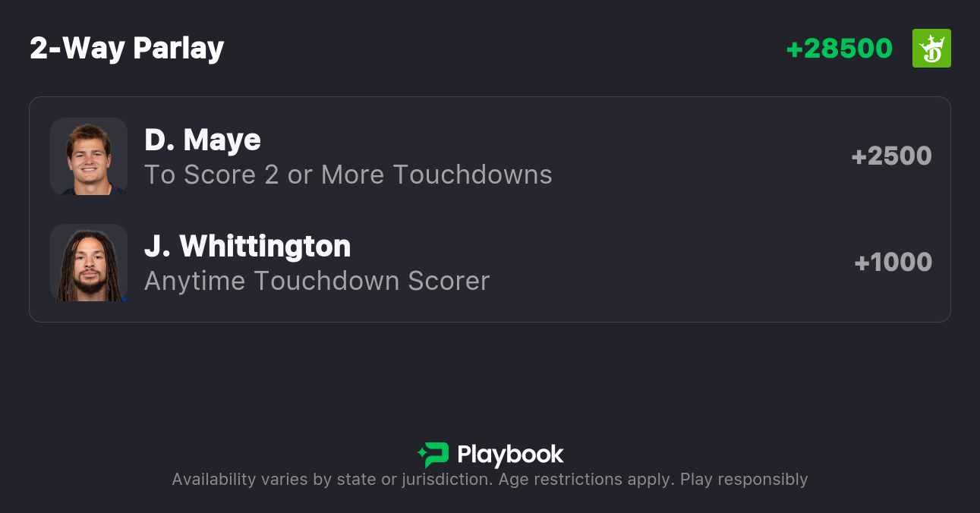Click the To Score 2 or More Touchdowns text

pos(348,175)
